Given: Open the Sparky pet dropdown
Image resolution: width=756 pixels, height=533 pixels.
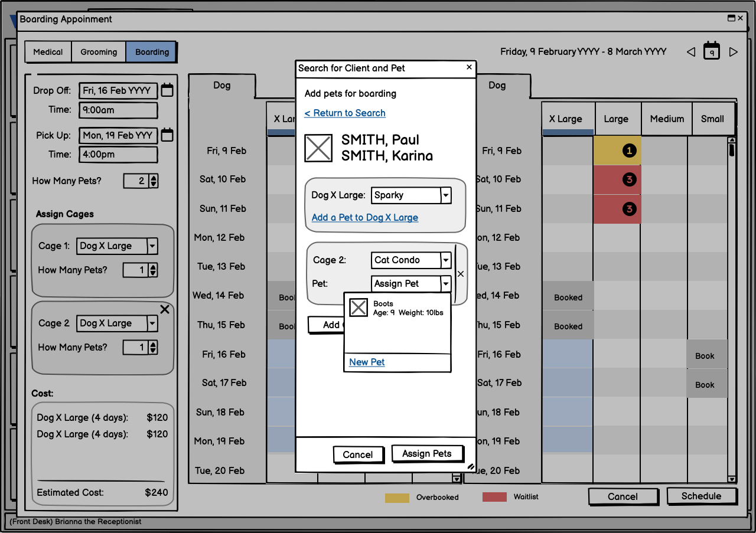Looking at the screenshot, I should (446, 195).
